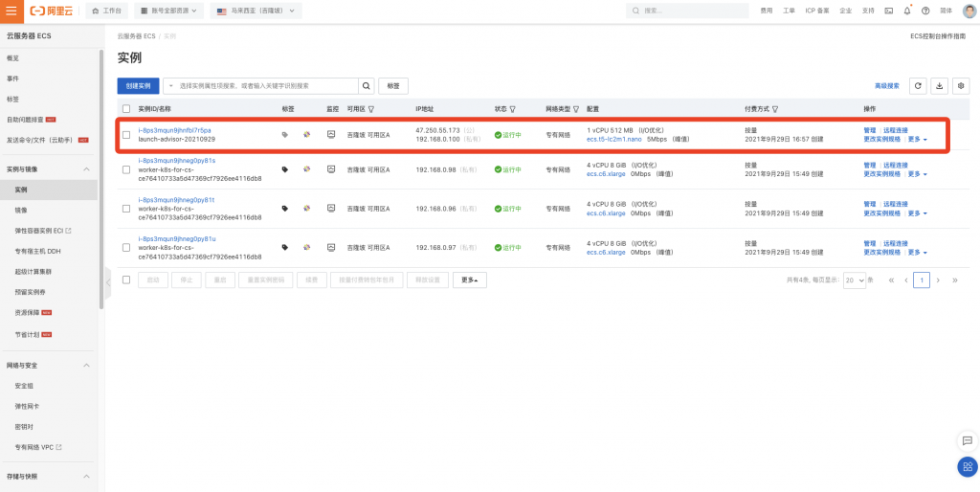Open 更多 dropdown for launch-advisor-20210929

tap(918, 140)
